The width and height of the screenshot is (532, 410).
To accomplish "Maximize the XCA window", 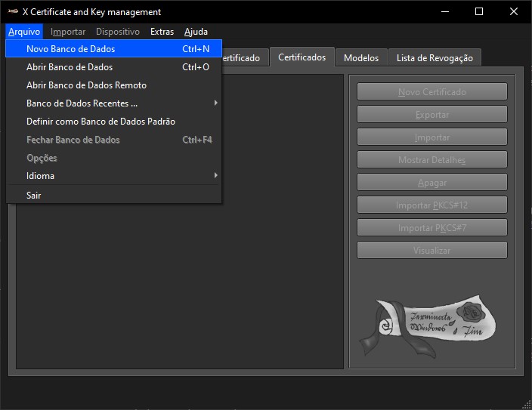I will coord(478,12).
